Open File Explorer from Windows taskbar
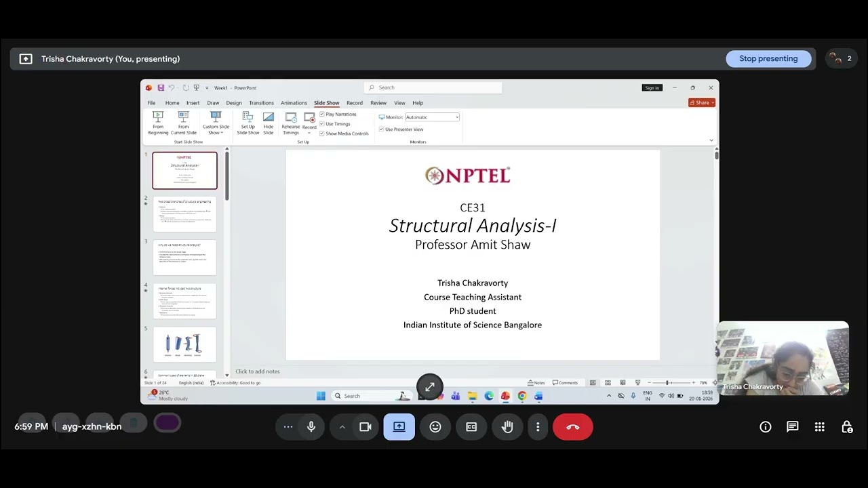The height and width of the screenshot is (488, 868). [x=472, y=396]
